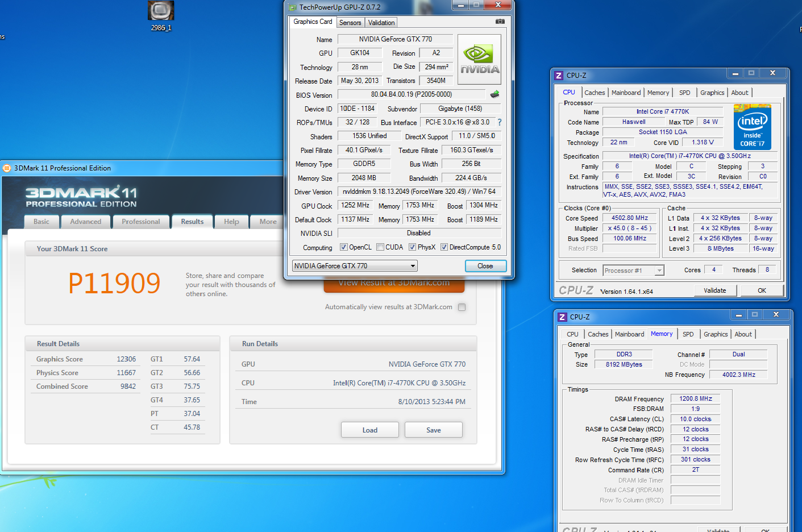Click the 3DMark 11 title bar icon

[x=7, y=168]
